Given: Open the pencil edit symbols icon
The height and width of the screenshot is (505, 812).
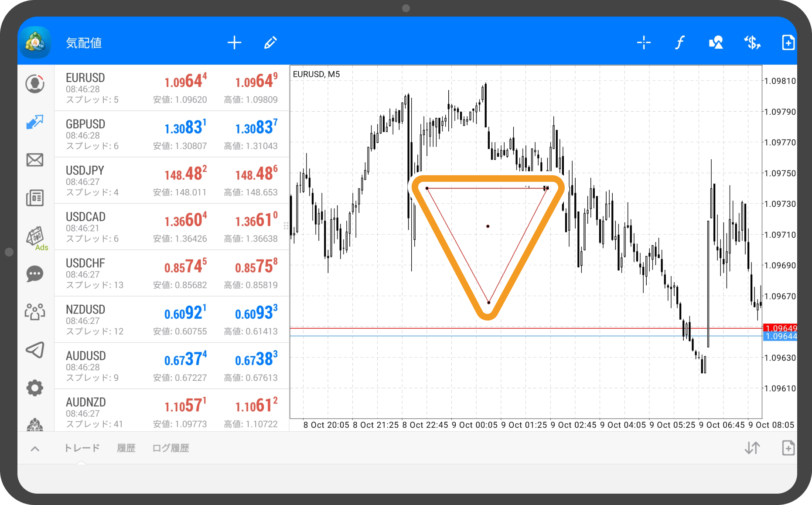Looking at the screenshot, I should tap(270, 43).
